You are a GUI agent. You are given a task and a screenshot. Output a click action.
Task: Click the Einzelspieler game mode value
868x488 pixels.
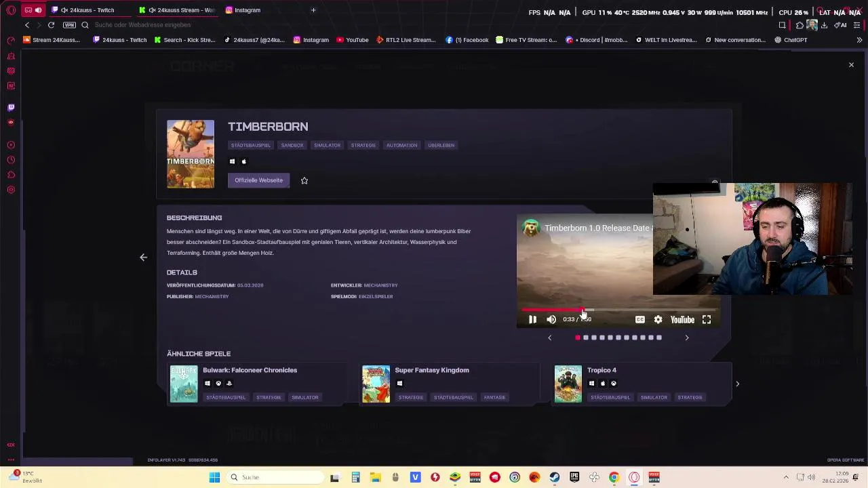tap(376, 296)
